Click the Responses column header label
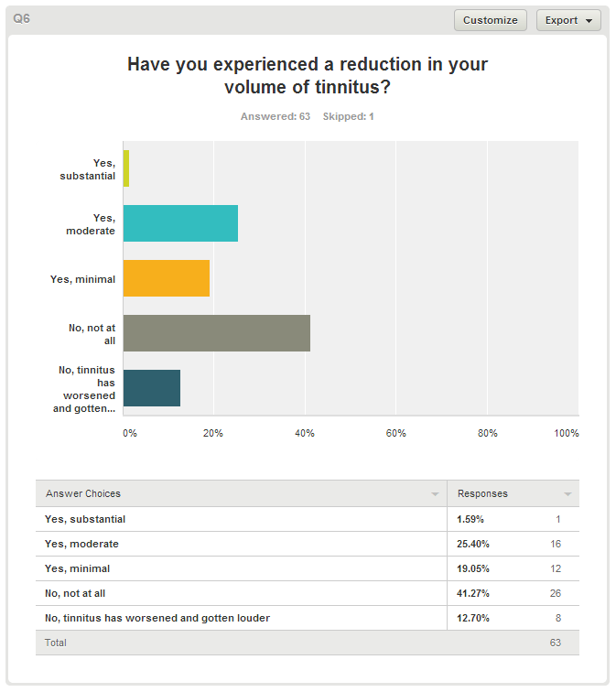Image resolution: width=616 pixels, height=692 pixels. [x=482, y=494]
